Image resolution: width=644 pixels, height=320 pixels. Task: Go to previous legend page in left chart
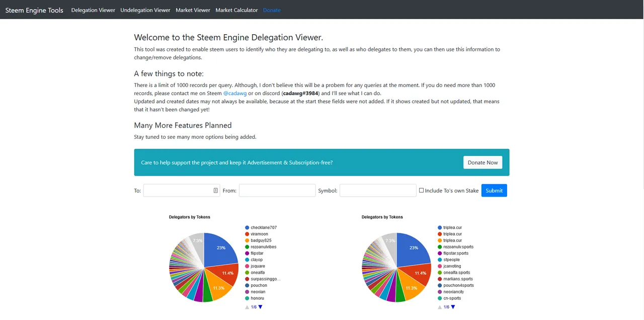click(x=247, y=307)
